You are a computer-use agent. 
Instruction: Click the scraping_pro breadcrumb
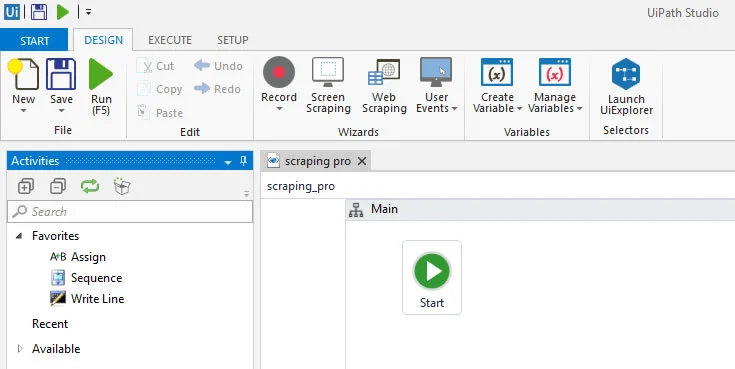pos(301,186)
